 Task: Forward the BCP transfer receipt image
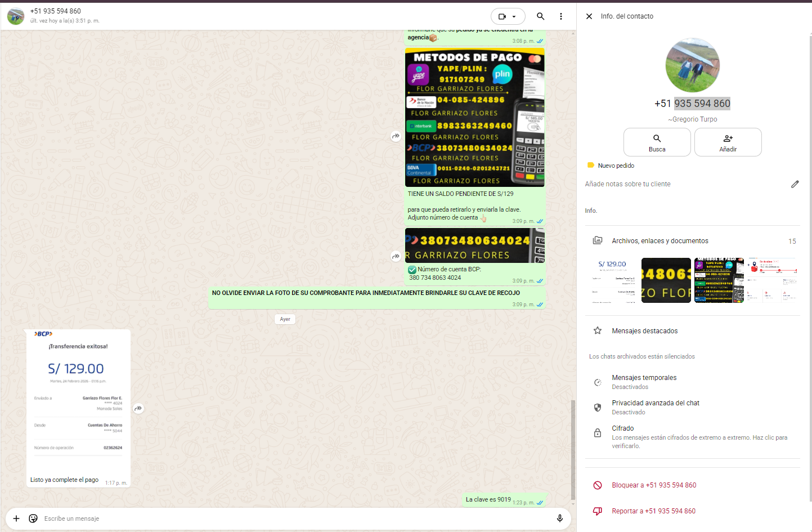138,409
